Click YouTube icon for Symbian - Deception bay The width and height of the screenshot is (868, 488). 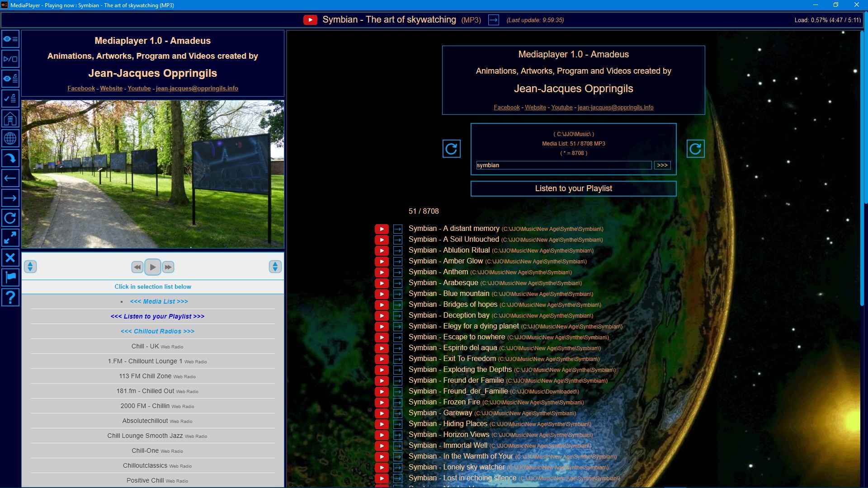click(382, 316)
